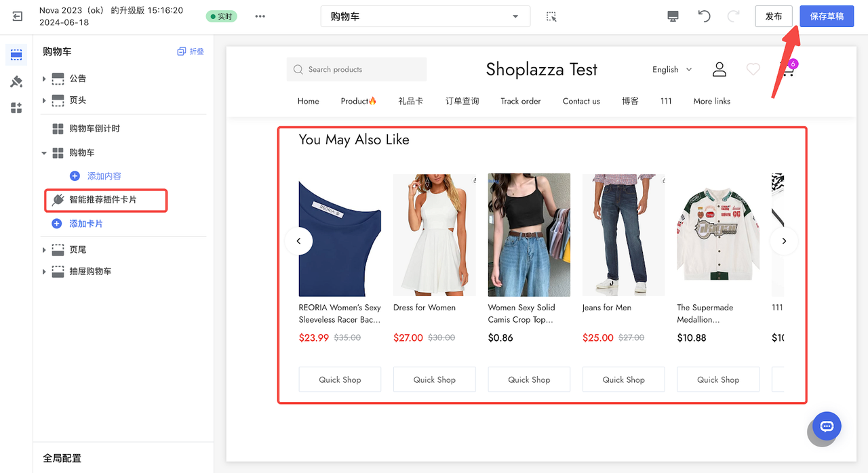Click Quick Shop under Dress for Women
Viewport: 868px width, 473px height.
click(x=434, y=379)
